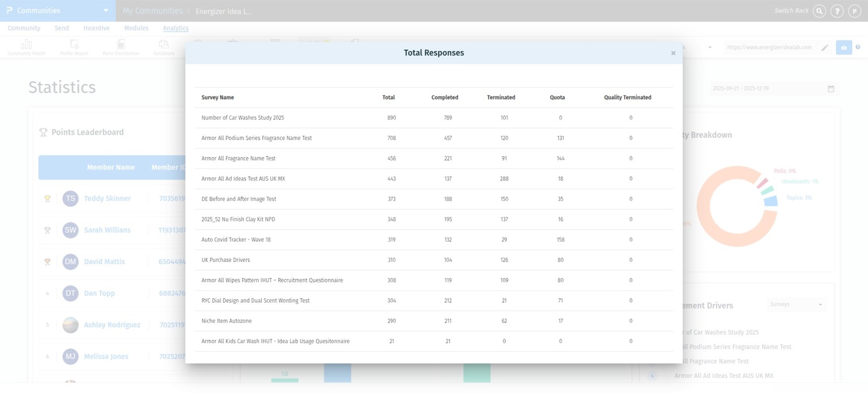Select UK Purchase Drivers survey row
The height and width of the screenshot is (393, 868).
click(434, 260)
